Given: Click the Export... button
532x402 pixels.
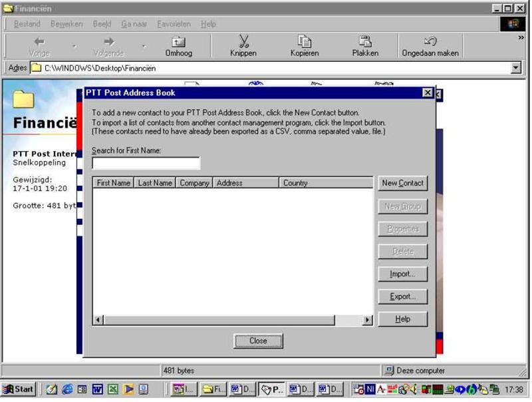Looking at the screenshot, I should [x=403, y=296].
